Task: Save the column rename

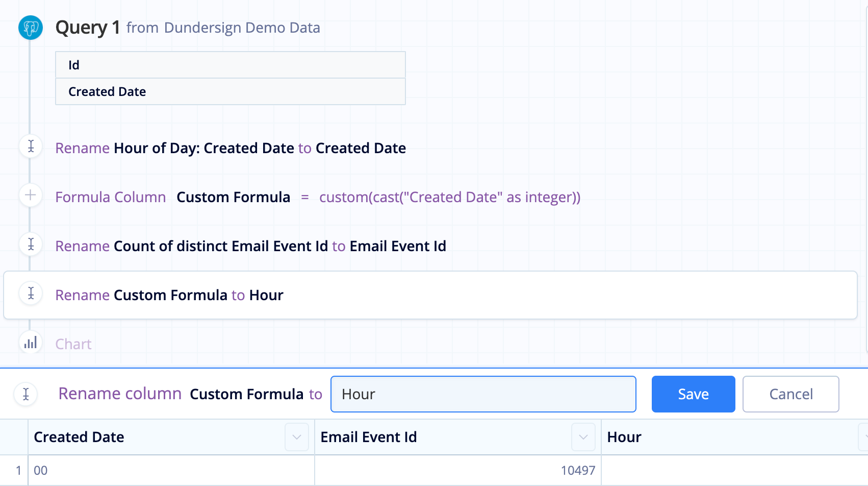Action: click(694, 394)
